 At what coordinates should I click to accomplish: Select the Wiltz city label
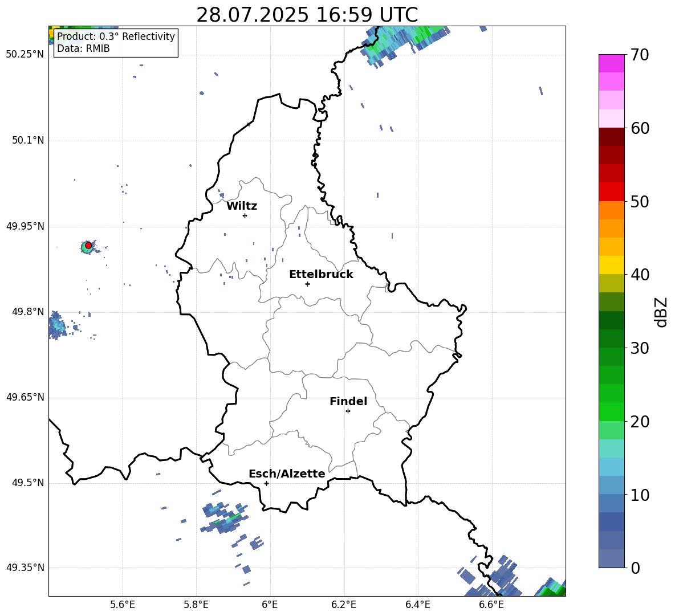[x=242, y=206]
